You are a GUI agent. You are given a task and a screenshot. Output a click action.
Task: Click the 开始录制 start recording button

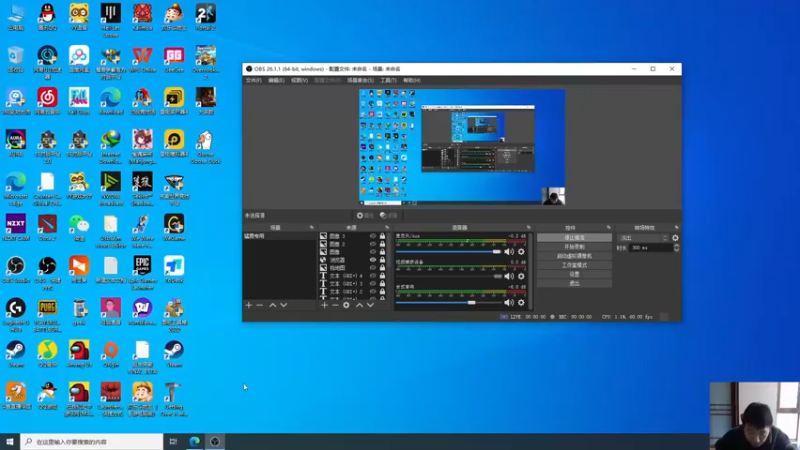point(574,247)
